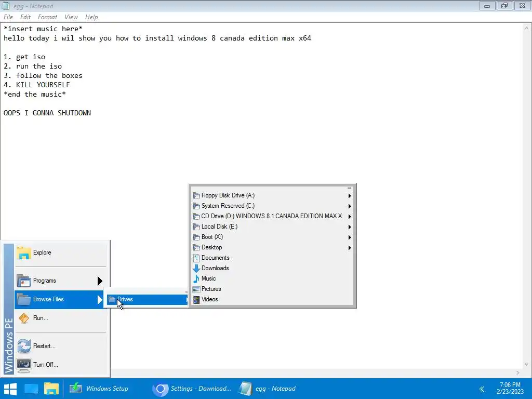The width and height of the screenshot is (532, 399).
Task: Select the Drives submenu entry
Action: 147,299
